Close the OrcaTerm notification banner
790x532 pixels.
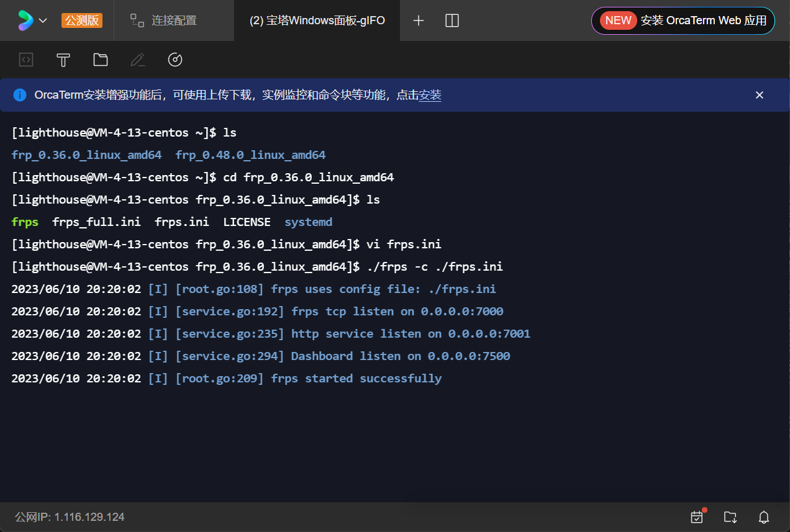[x=759, y=95]
